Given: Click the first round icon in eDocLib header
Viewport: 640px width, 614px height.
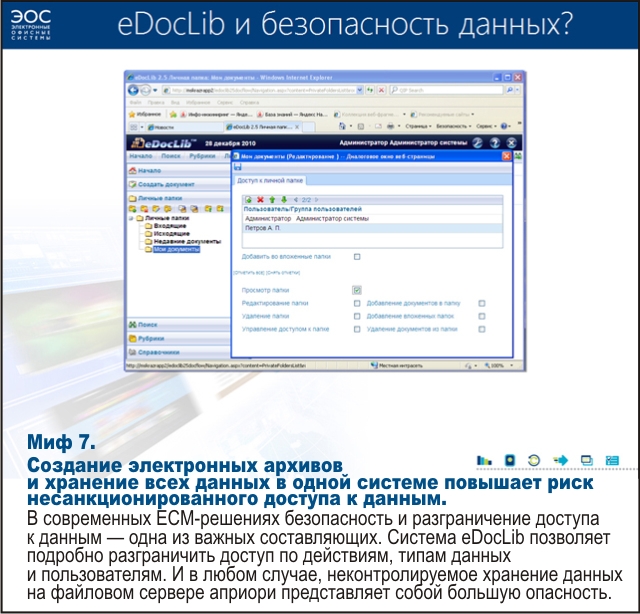Looking at the screenshot, I should (x=478, y=142).
